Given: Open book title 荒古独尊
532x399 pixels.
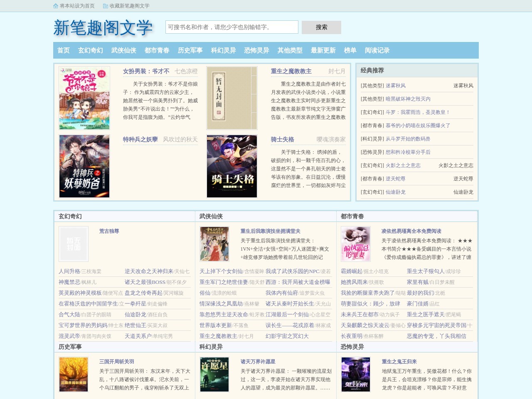Looking at the screenshot, I should click(109, 231).
